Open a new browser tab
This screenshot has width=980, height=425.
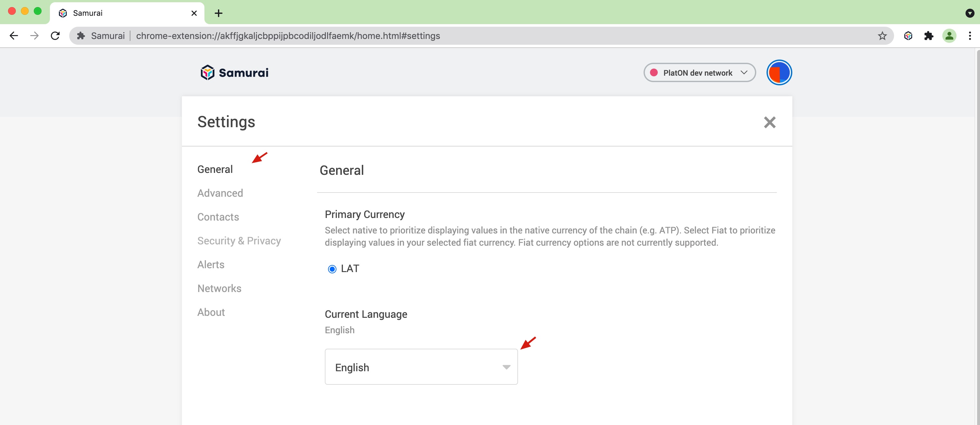(218, 13)
